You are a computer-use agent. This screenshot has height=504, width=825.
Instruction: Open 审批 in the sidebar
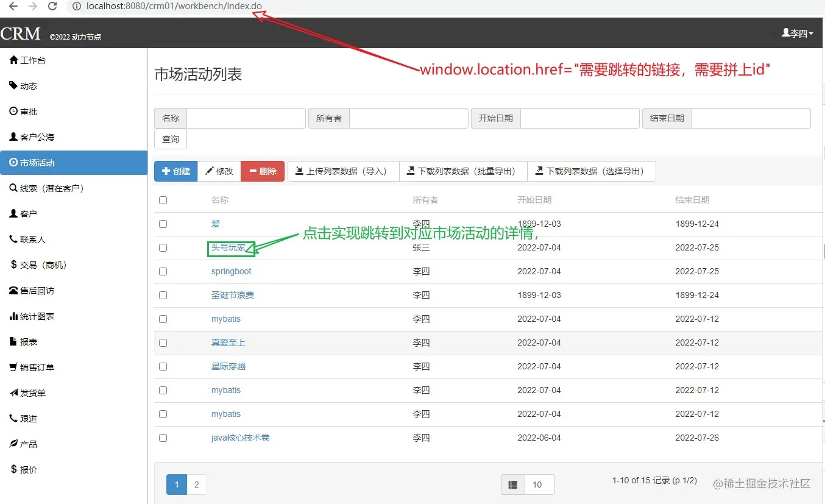pos(74,112)
